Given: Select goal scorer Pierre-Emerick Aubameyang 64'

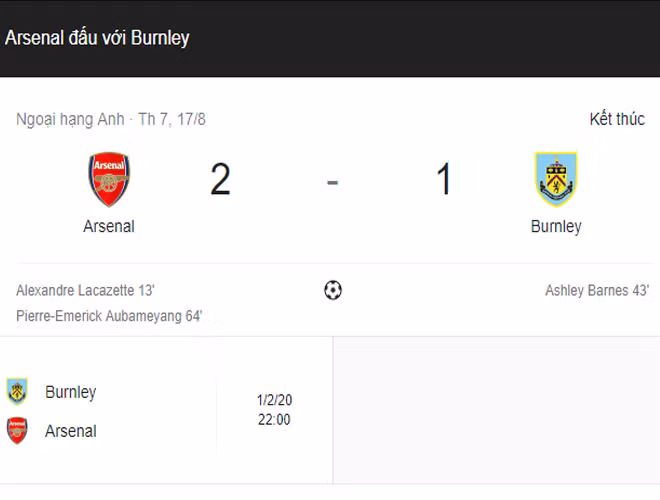Looking at the screenshot, I should (109, 316).
